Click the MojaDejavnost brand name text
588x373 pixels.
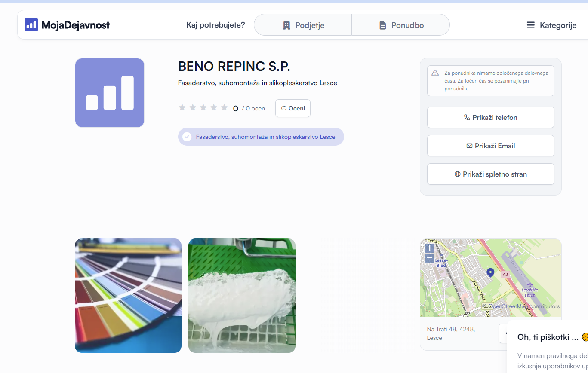pos(76,25)
